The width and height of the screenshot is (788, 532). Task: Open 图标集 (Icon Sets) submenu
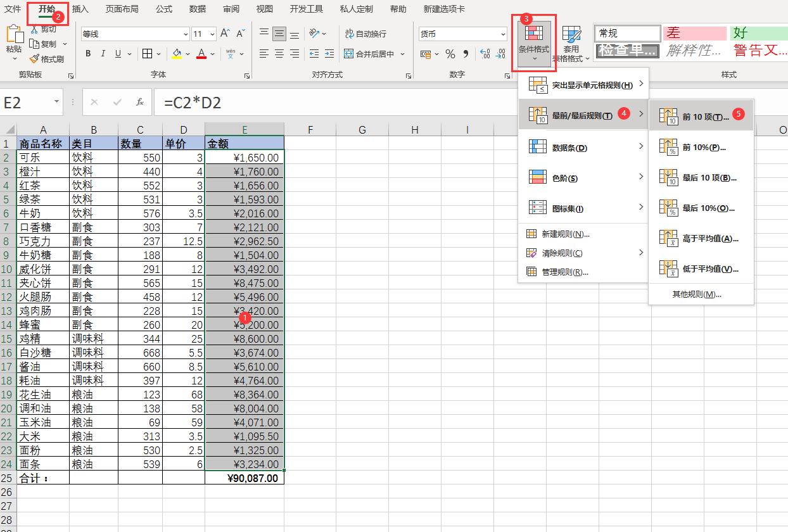[x=583, y=208]
